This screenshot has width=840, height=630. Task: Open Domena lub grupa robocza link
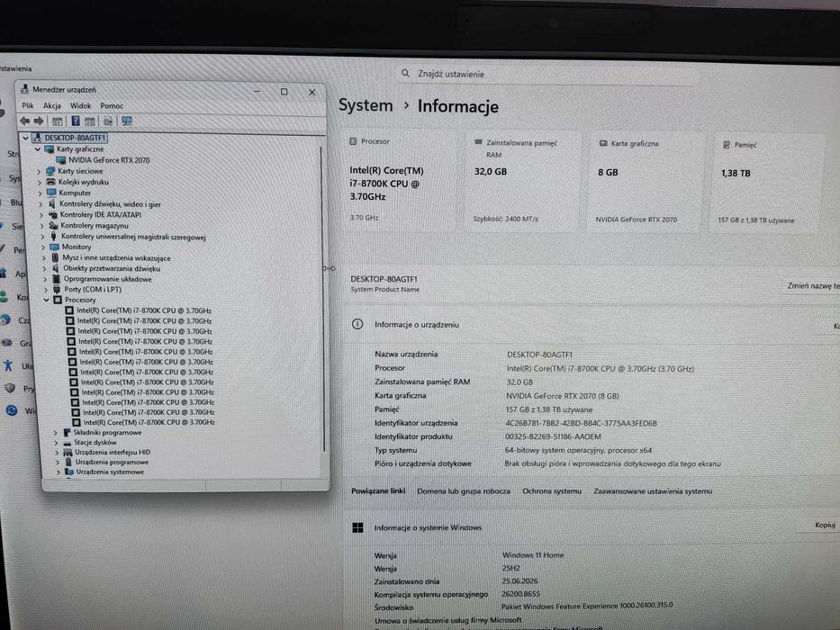[x=464, y=490]
